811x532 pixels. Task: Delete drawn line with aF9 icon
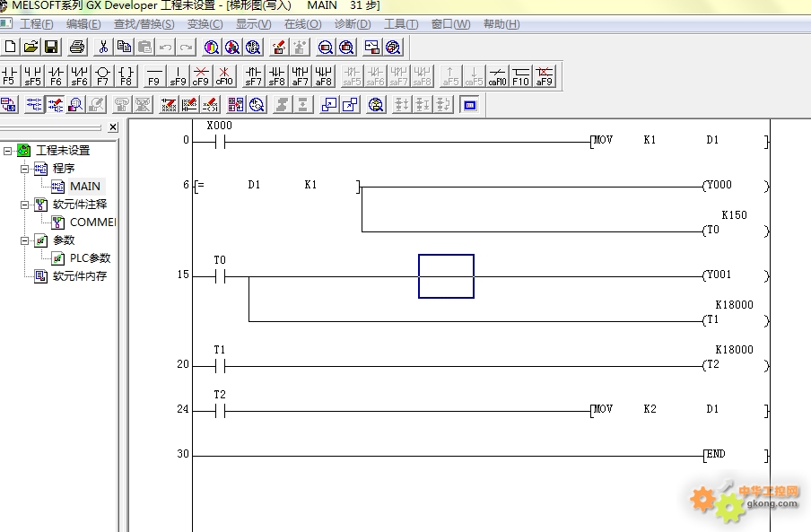coord(545,76)
